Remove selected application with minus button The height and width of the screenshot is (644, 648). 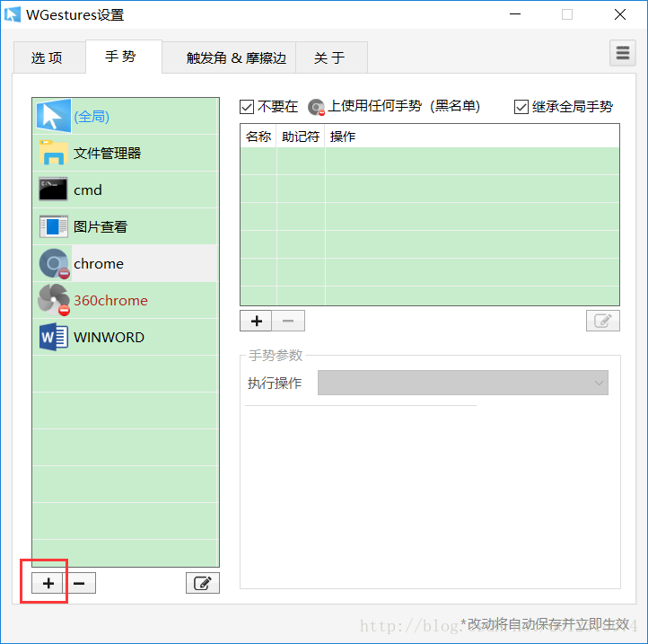pyautogui.click(x=79, y=583)
